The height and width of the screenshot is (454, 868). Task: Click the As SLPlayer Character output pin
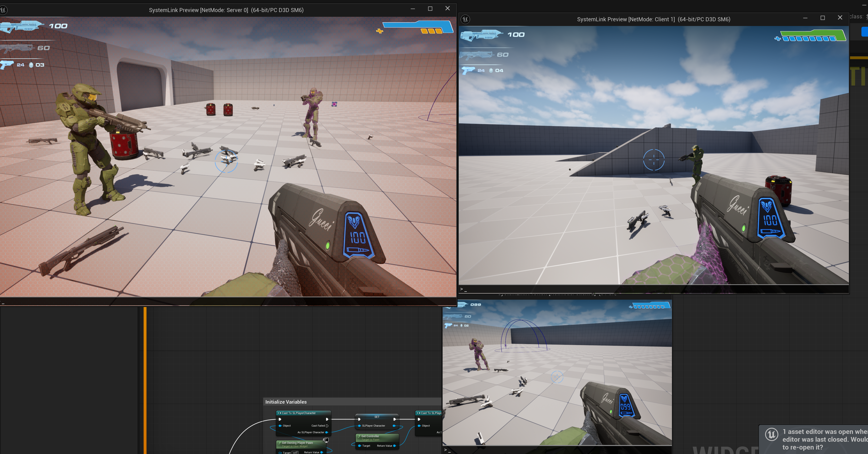tap(326, 432)
